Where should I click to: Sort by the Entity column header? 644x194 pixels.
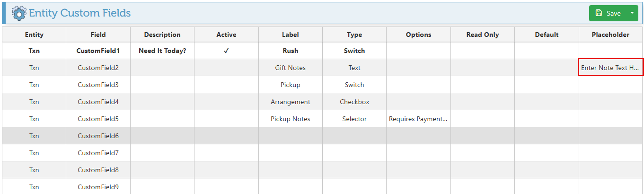tap(34, 35)
